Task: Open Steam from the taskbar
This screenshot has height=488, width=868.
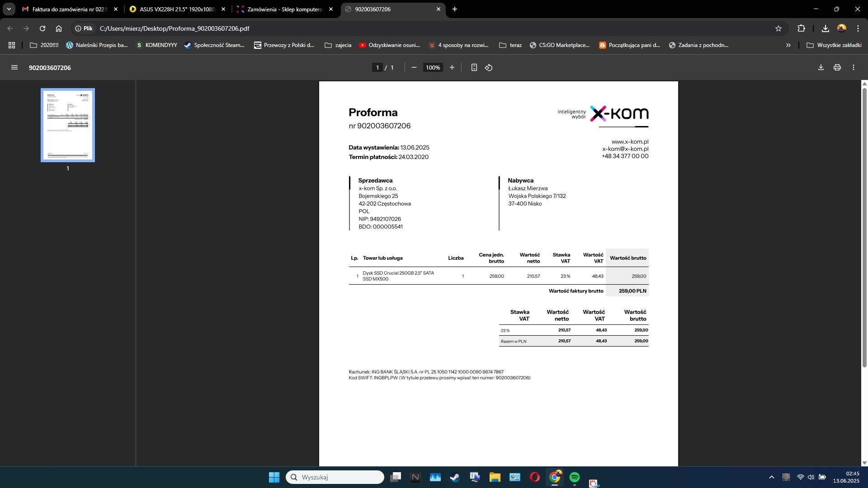Action: pos(455,477)
